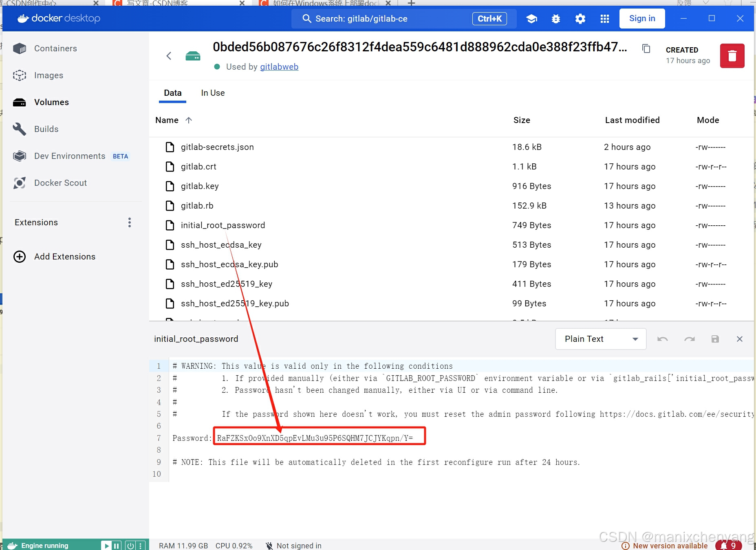Viewport: 756px width, 550px height.
Task: Switch to the Data tab
Action: coord(173,93)
